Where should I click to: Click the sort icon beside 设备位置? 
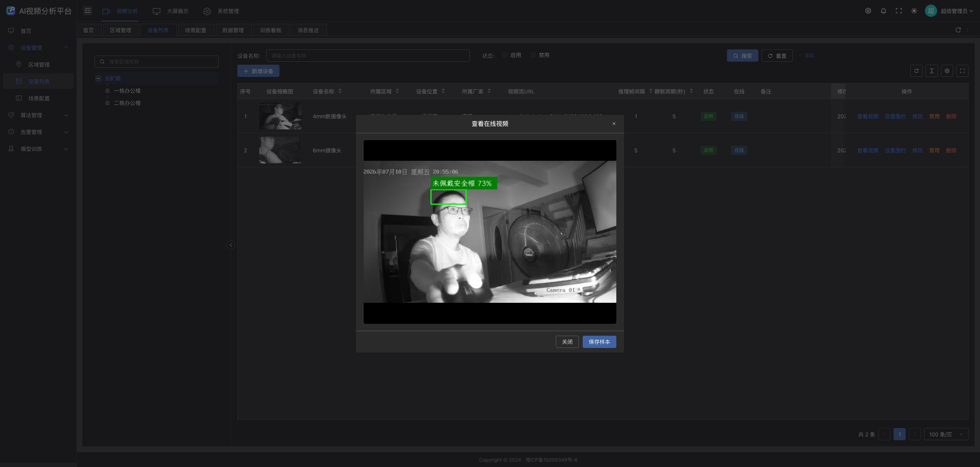(x=443, y=91)
